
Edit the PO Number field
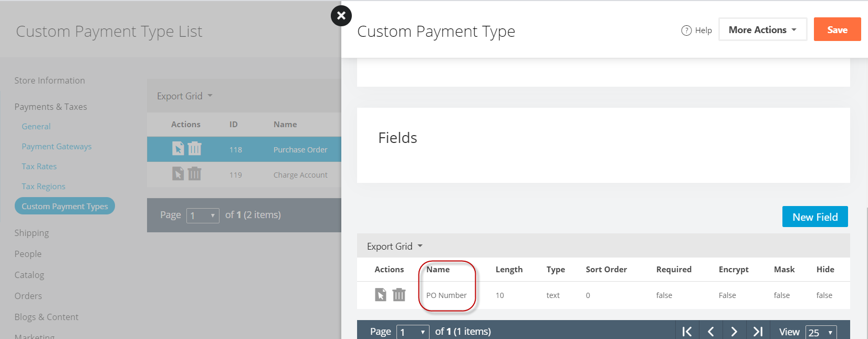click(381, 295)
